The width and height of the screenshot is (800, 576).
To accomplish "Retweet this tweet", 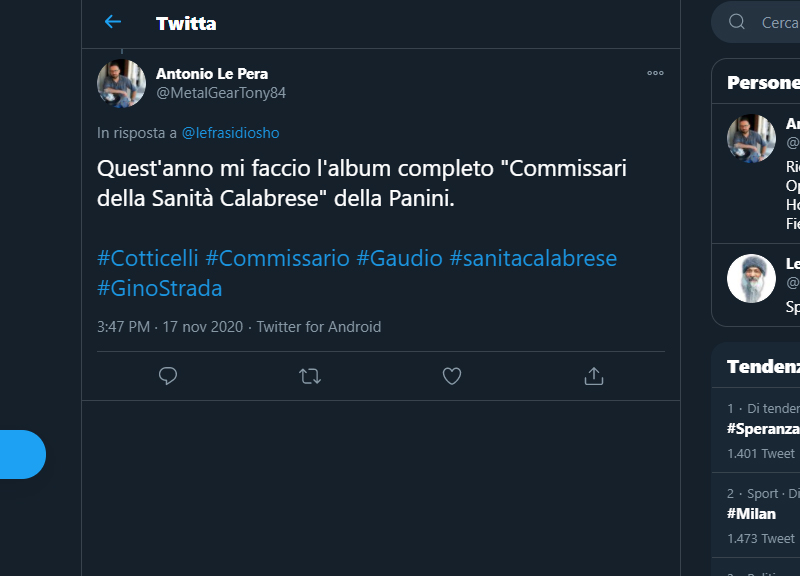I will click(310, 376).
